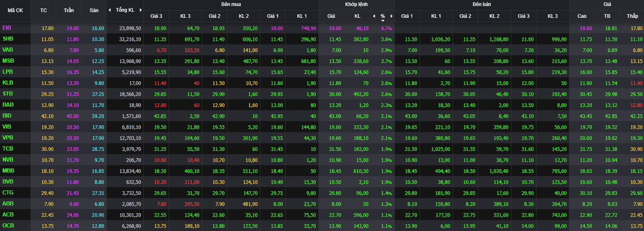Sort by TC reference price header

(44, 10)
